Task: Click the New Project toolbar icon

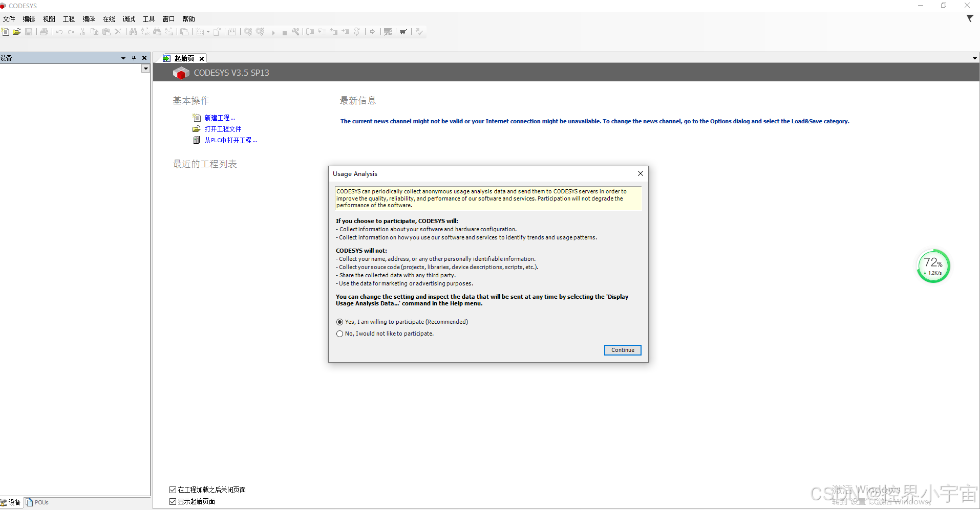Action: [5, 32]
